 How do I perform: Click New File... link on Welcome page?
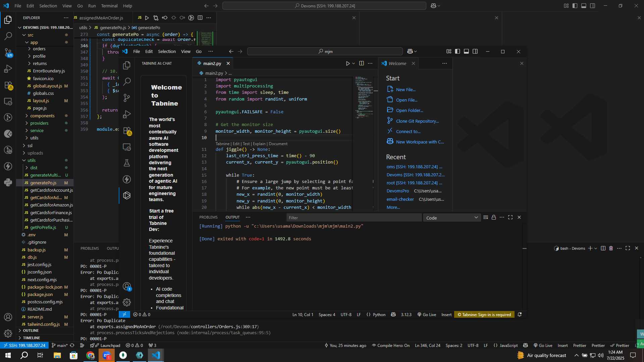[x=406, y=89]
